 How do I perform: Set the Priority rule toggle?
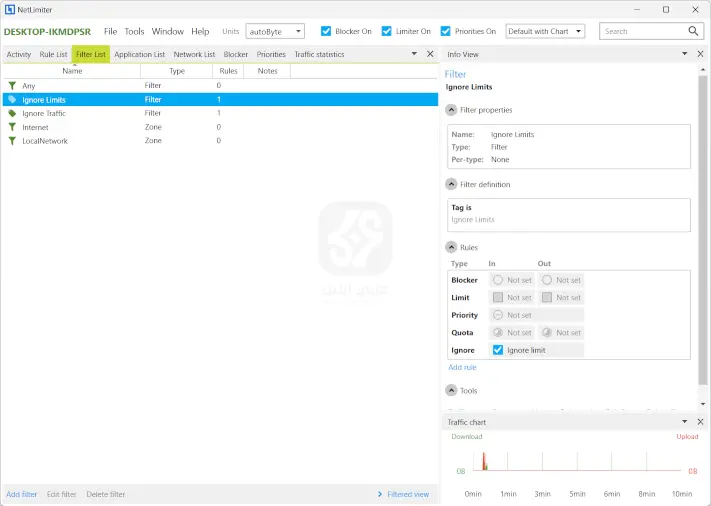click(x=498, y=315)
